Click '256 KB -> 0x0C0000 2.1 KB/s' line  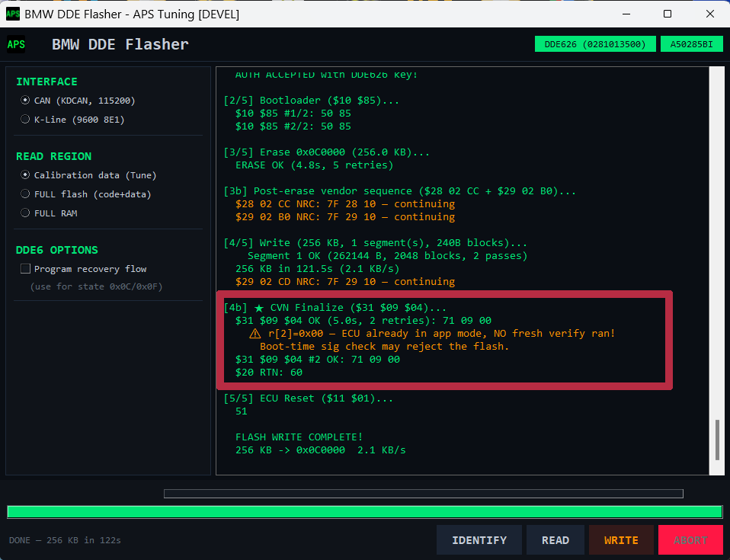(320, 450)
